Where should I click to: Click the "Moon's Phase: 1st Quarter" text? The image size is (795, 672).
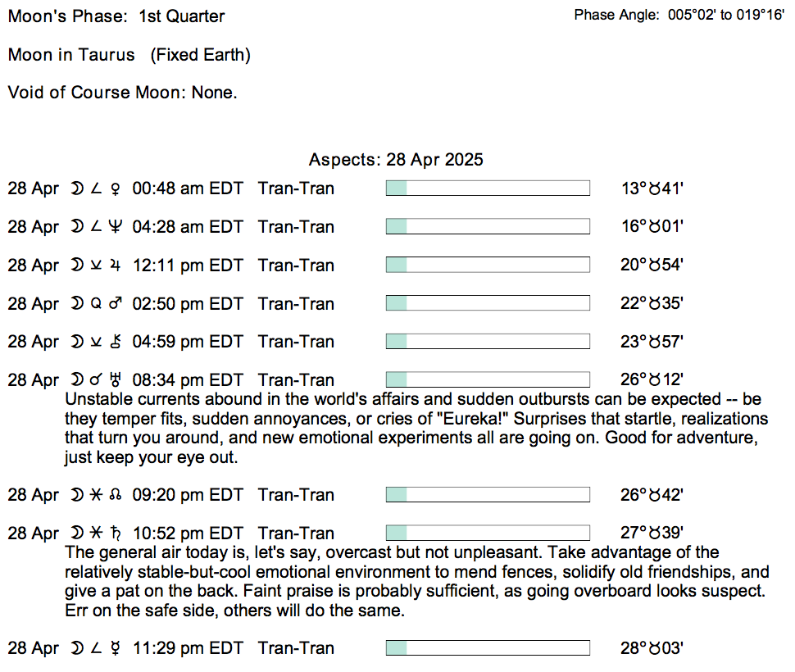click(x=116, y=16)
